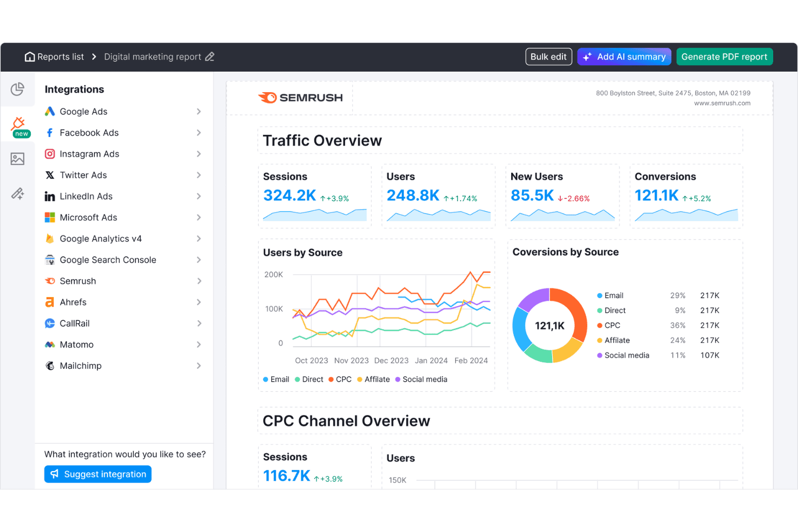Click the Suggest integration button
Image resolution: width=798 pixels, height=532 pixels.
[98, 474]
